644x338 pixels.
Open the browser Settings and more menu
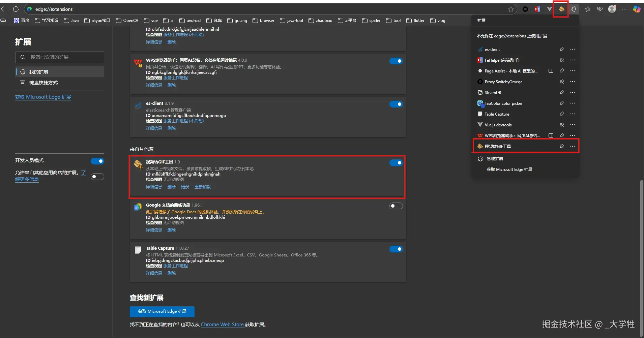pos(624,9)
